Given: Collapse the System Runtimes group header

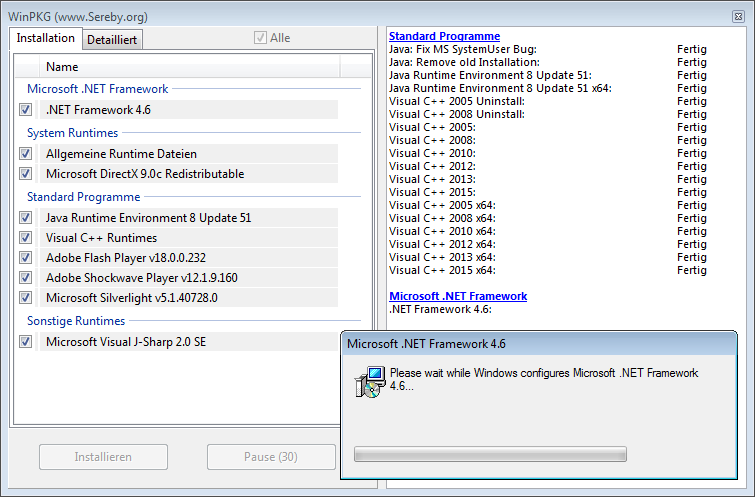Looking at the screenshot, I should [x=72, y=133].
